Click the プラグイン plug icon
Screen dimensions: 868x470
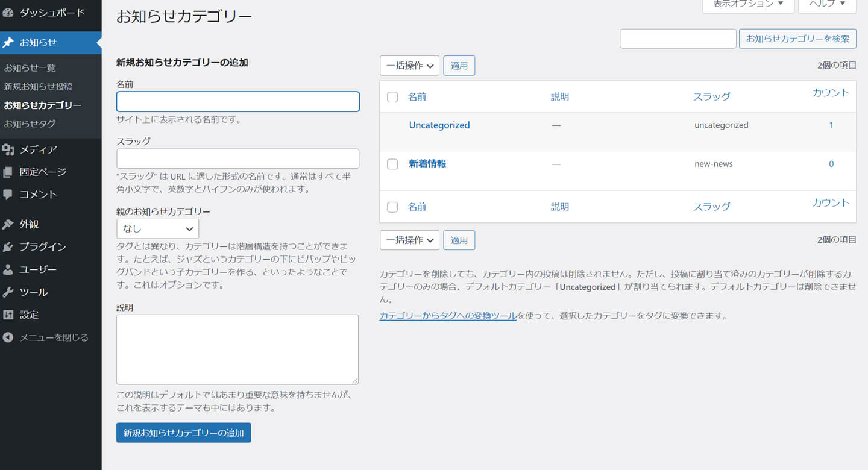[8, 246]
